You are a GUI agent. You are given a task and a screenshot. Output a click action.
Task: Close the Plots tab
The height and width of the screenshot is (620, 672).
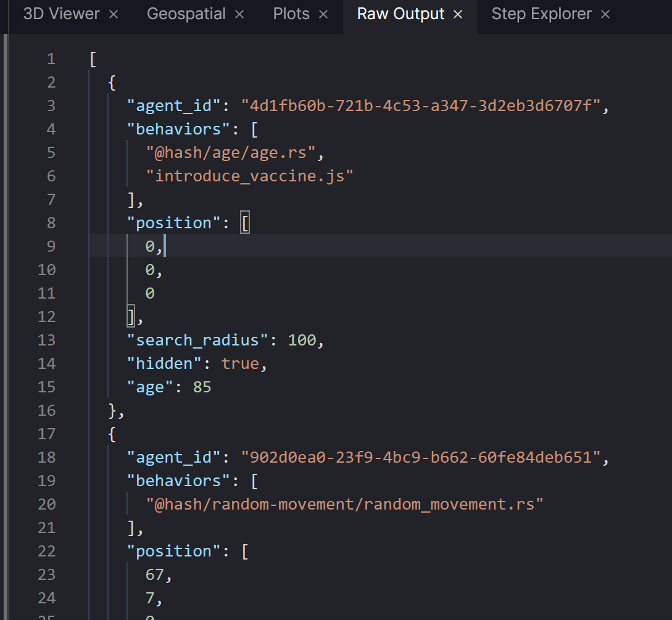click(323, 15)
